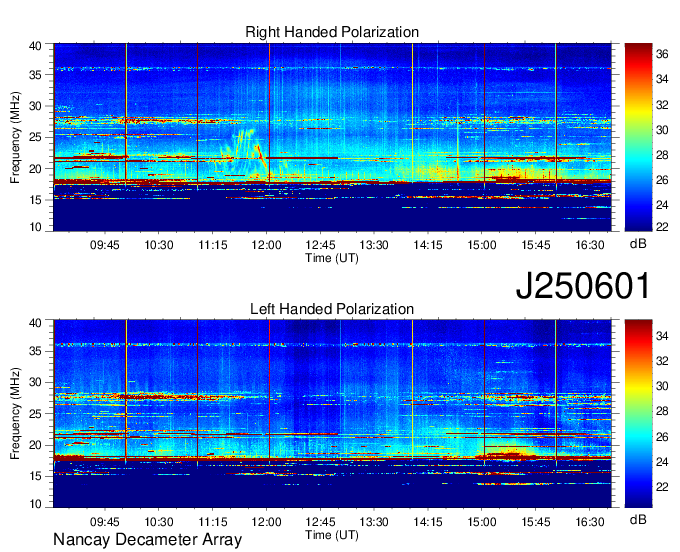Click the 26 dB label on the top colorbar

(662, 180)
